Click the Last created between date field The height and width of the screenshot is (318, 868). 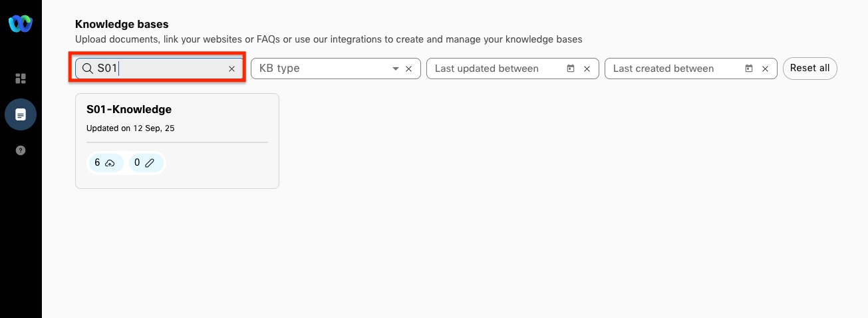coord(673,69)
